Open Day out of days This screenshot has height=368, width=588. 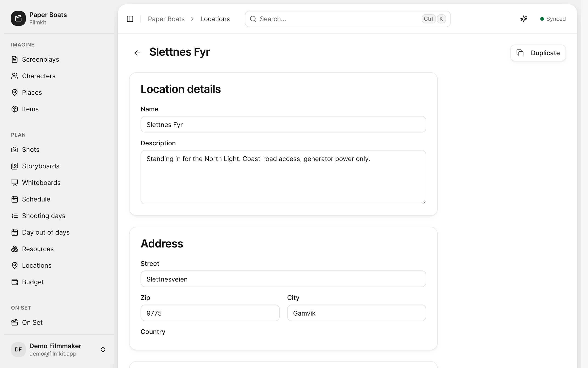(x=59, y=232)
